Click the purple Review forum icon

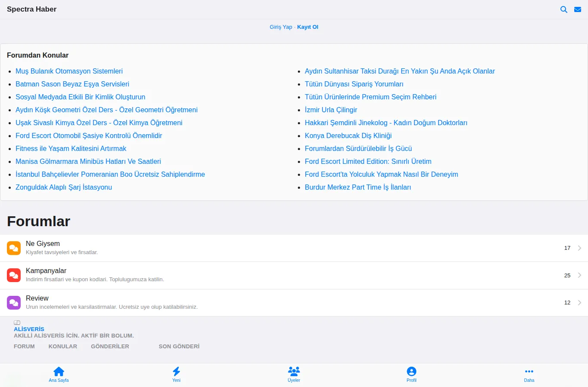(x=14, y=303)
